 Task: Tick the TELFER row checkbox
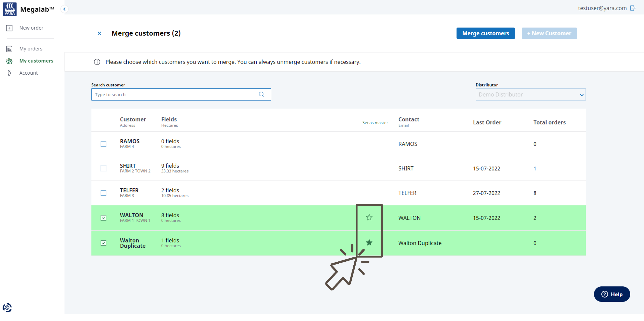[103, 193]
